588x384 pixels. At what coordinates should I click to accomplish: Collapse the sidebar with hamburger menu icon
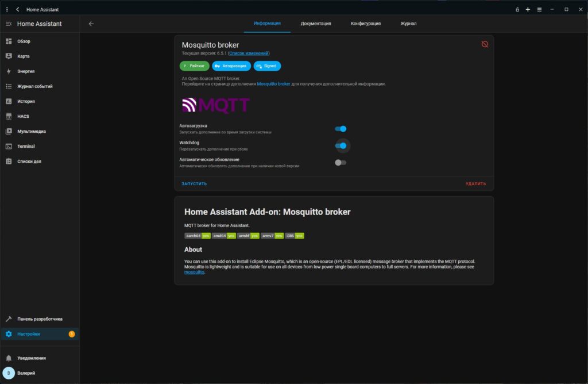point(9,24)
